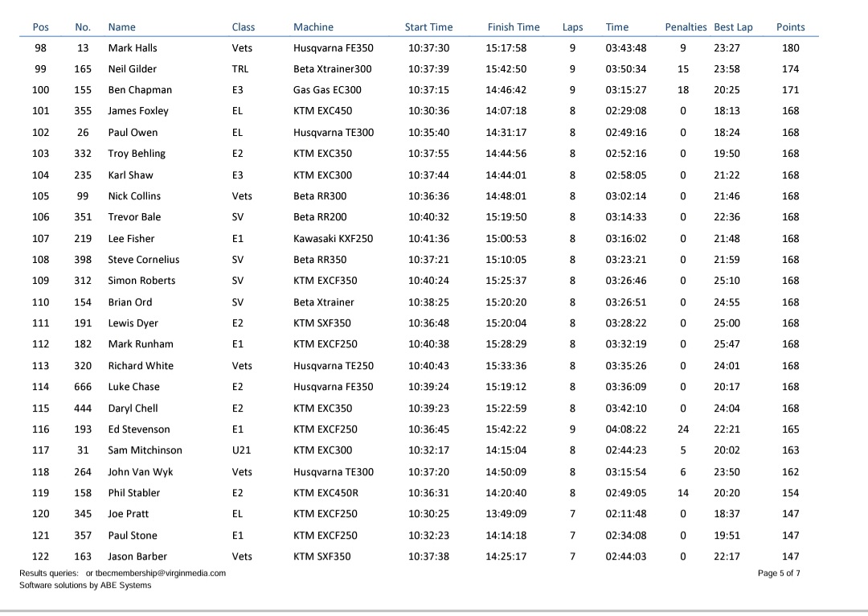The width and height of the screenshot is (868, 616).
Task: Click the Pos column header
Action: tap(41, 27)
